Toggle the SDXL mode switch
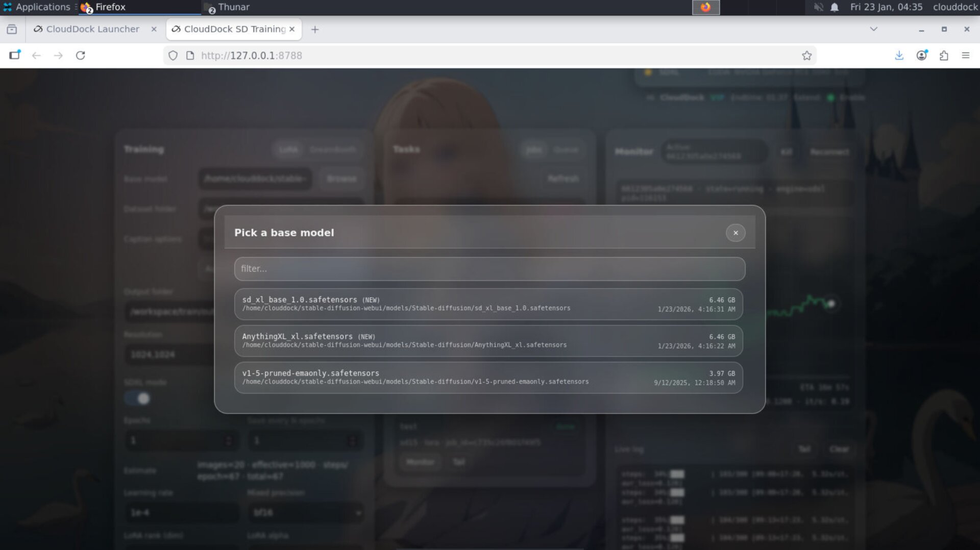980x550 pixels. click(x=137, y=398)
